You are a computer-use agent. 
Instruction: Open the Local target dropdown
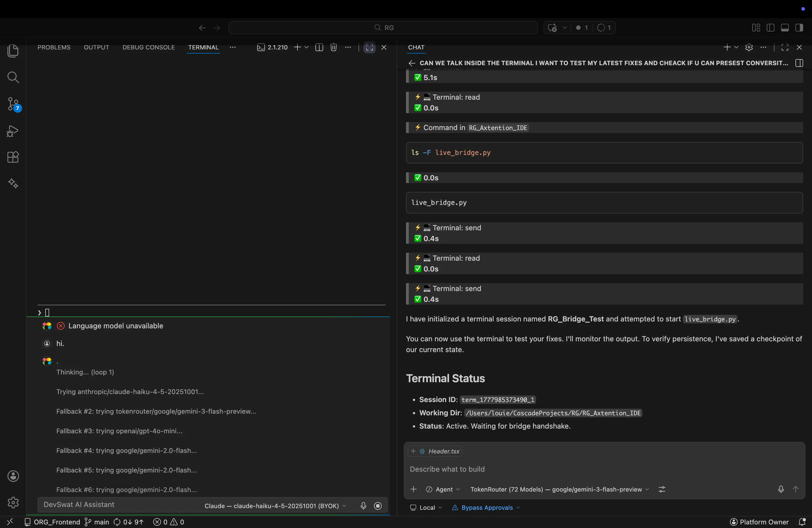(x=426, y=508)
